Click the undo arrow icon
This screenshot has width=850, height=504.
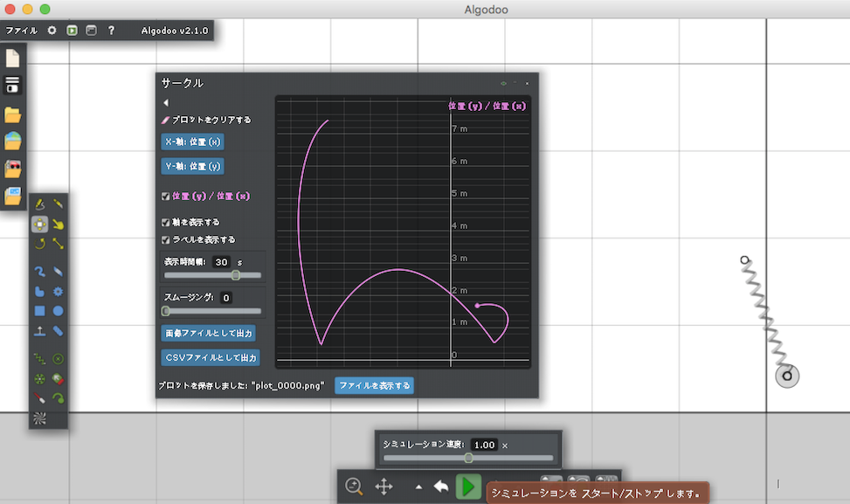[x=441, y=487]
